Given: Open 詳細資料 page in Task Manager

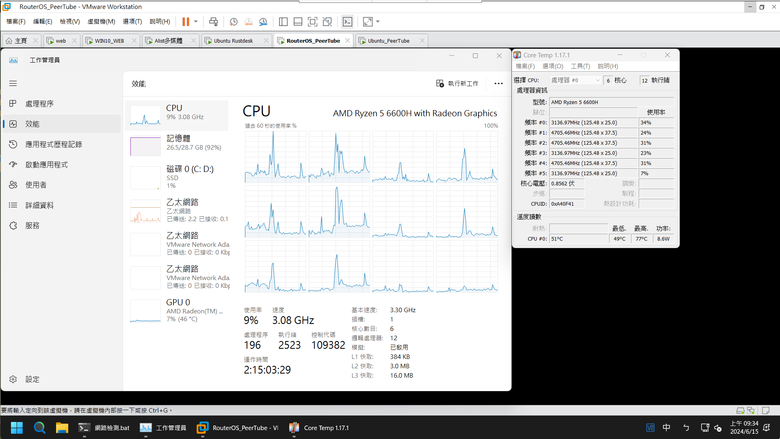Looking at the screenshot, I should coord(61,205).
